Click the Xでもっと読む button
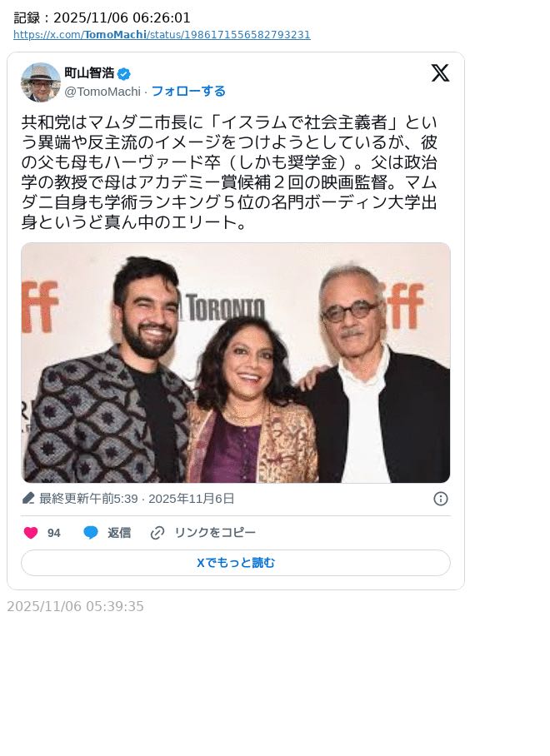 236,563
